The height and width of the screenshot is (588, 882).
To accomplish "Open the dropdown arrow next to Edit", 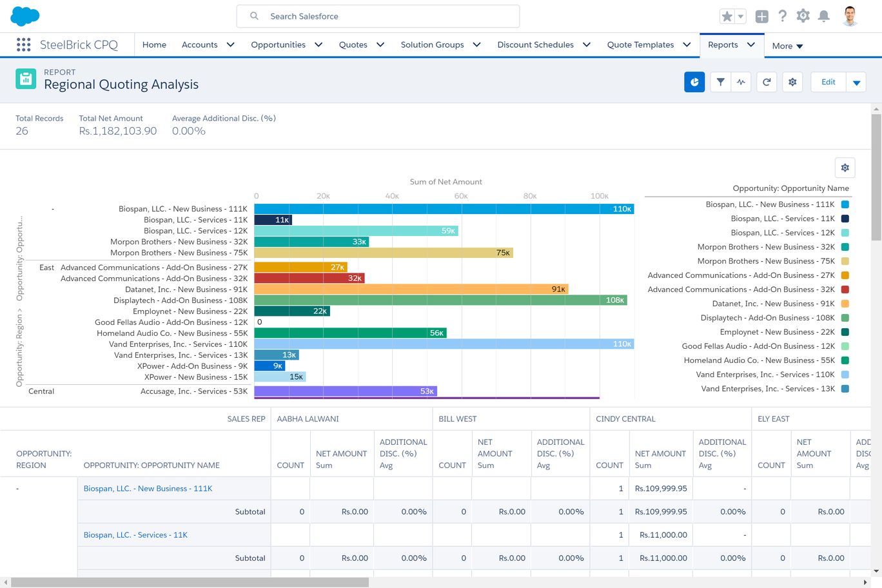I will coord(856,83).
